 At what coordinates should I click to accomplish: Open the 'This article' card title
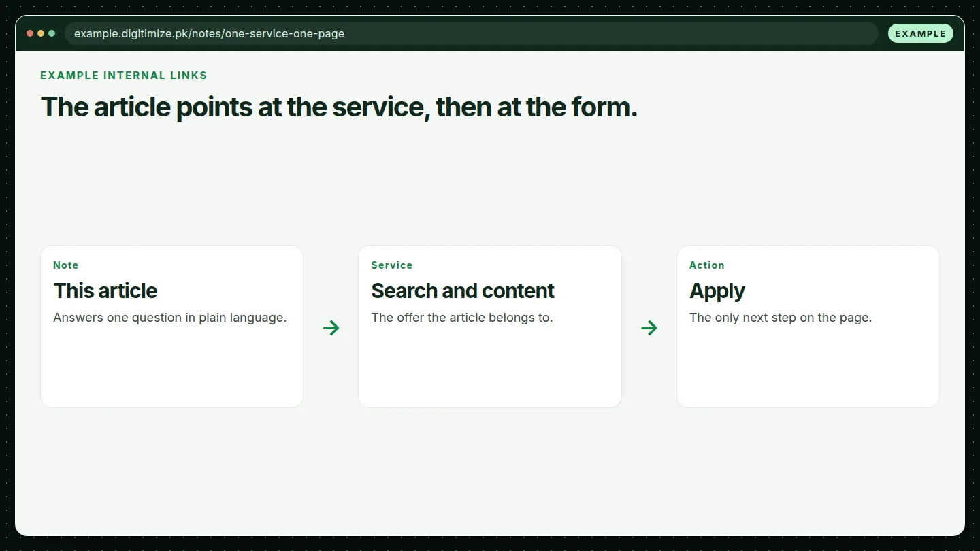point(105,290)
